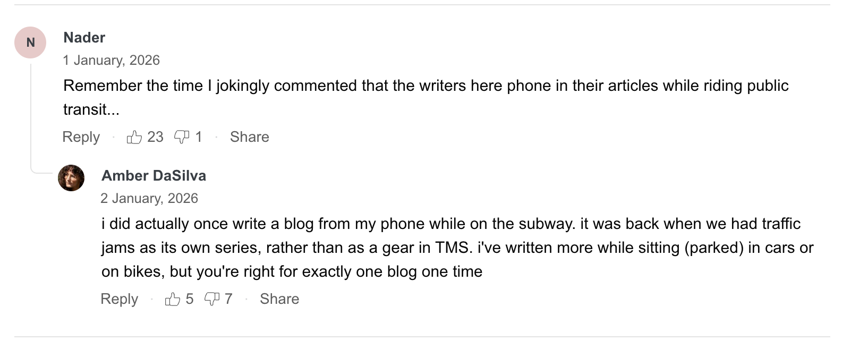This screenshot has width=868, height=349.
Task: Open the 1 January, 2026 timestamp
Action: (112, 60)
